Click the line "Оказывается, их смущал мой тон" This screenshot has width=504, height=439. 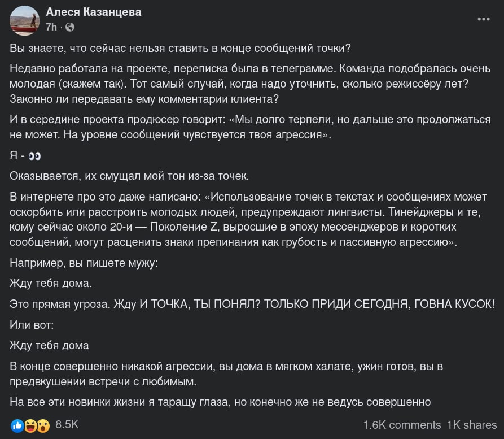pos(129,175)
